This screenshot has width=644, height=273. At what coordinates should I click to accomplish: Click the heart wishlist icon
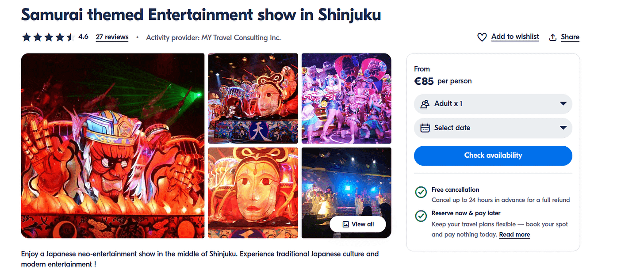point(482,38)
